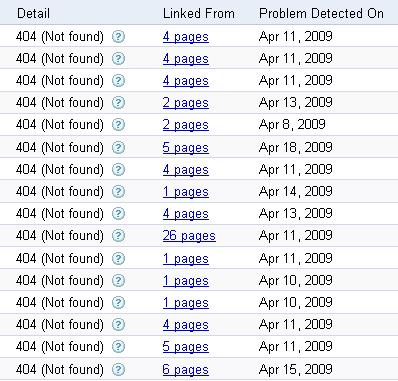
Task: Click help icon in Apr 15, 2009 row
Action: click(x=118, y=369)
